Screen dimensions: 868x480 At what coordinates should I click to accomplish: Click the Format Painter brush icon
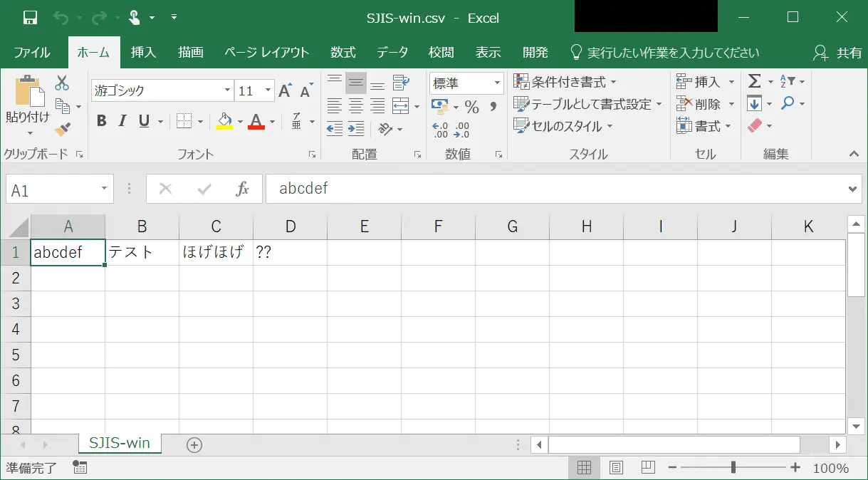point(62,129)
